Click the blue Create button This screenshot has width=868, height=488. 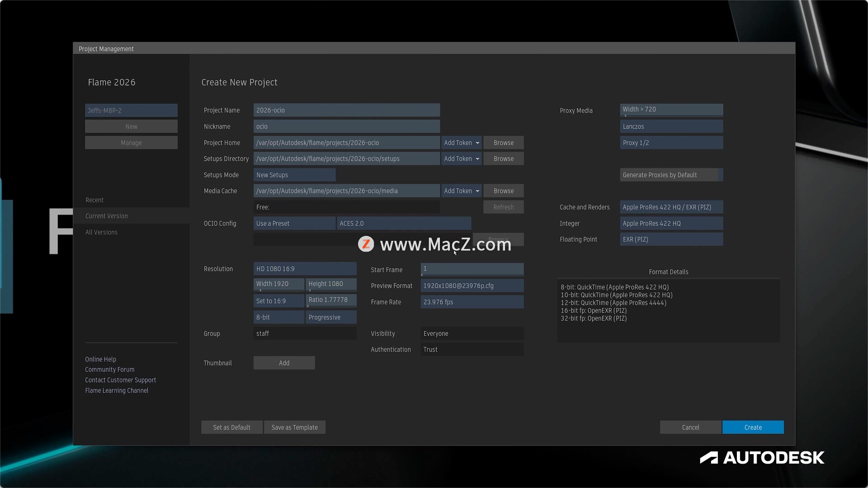(753, 427)
